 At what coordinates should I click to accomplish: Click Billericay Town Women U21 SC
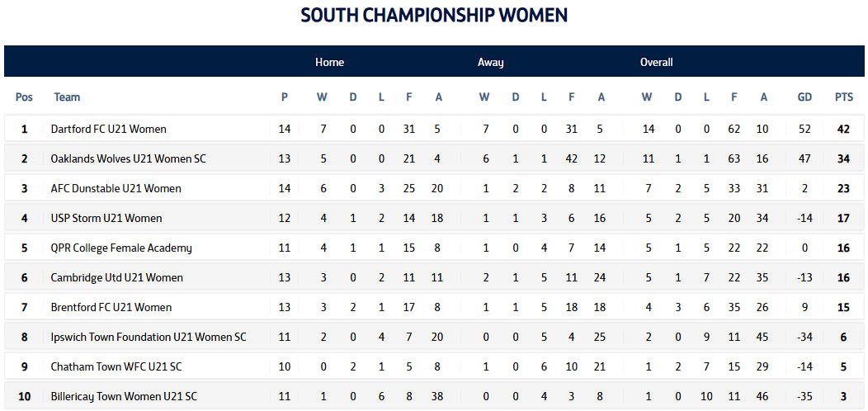(x=124, y=396)
